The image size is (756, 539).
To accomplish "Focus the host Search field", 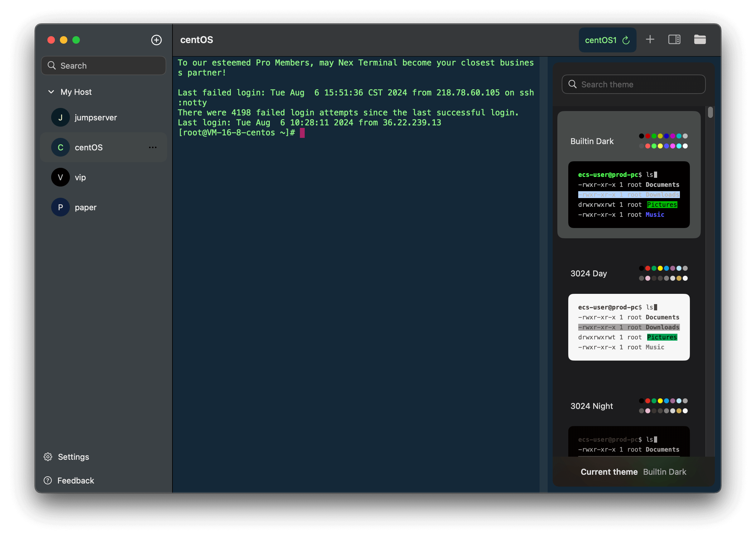I will (x=104, y=66).
